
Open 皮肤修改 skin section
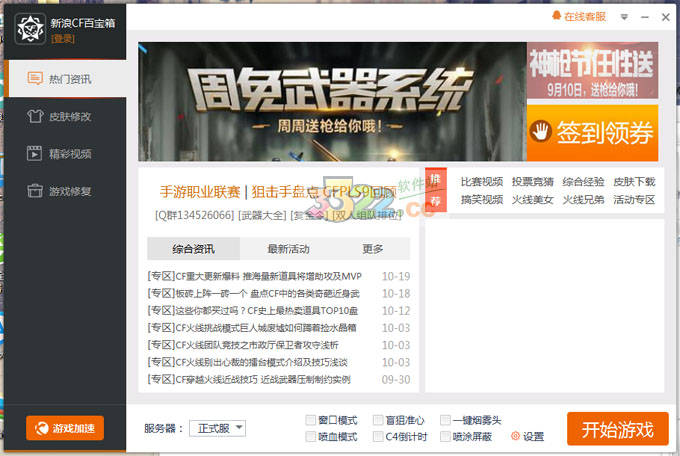63,116
